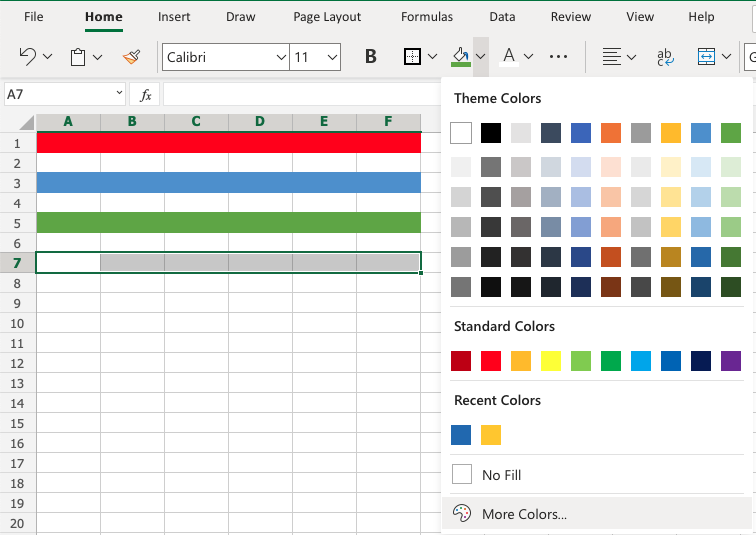This screenshot has width=756, height=535.
Task: Open the font name dropdown showing Calibri
Action: (225, 57)
